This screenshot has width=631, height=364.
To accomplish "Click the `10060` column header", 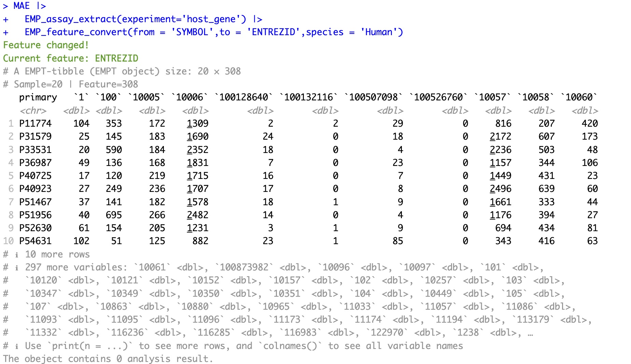I will tap(579, 97).
